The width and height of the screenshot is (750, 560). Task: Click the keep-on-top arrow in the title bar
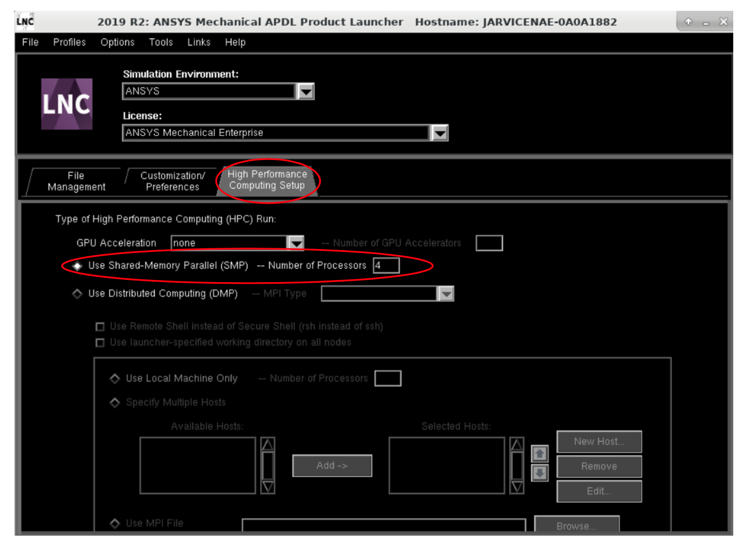coord(688,22)
